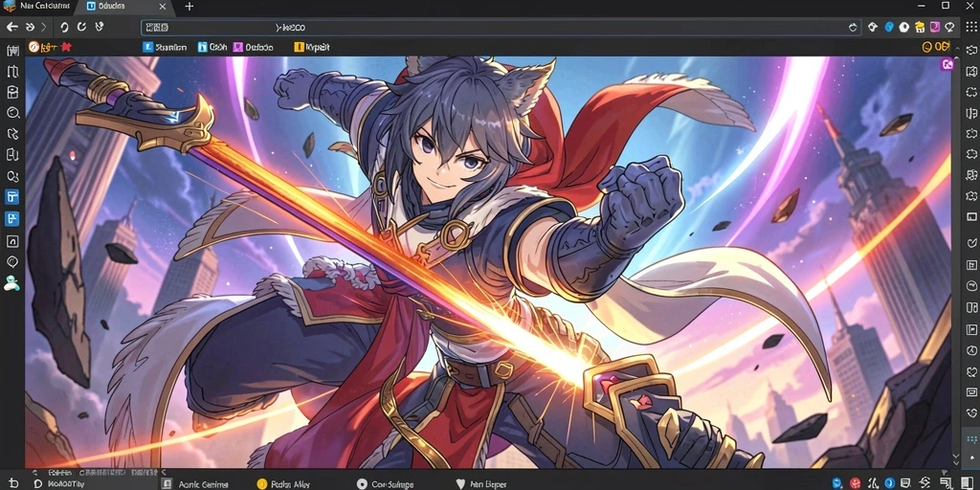This screenshot has height=490, width=980.
Task: Click the anime character wallpaper image
Action: tap(489, 262)
